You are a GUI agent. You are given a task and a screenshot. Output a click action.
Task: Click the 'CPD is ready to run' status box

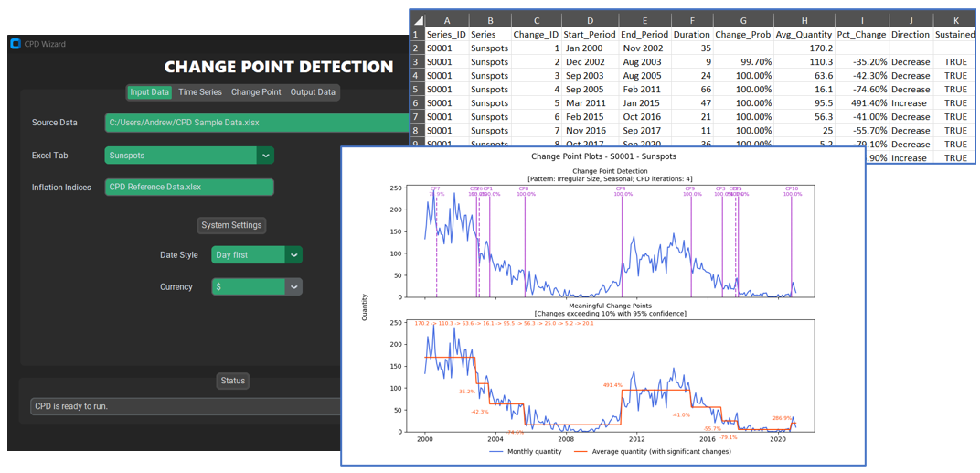coord(183,406)
